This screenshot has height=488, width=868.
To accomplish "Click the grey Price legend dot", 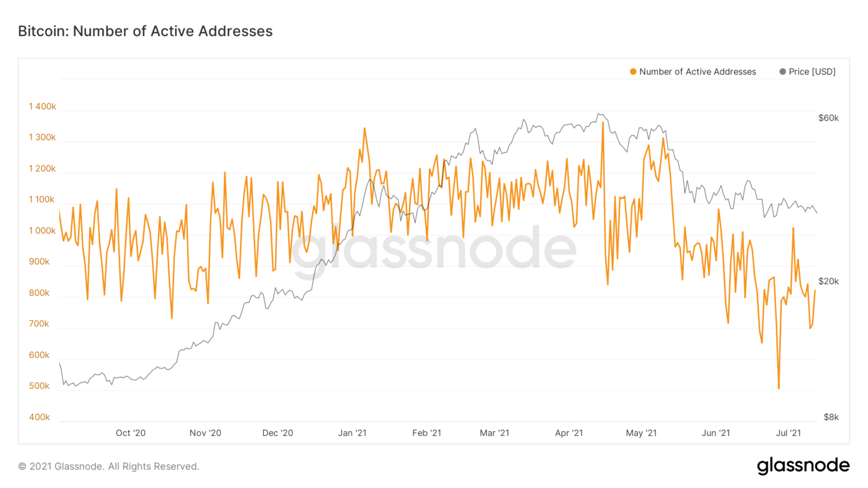I will pos(783,72).
